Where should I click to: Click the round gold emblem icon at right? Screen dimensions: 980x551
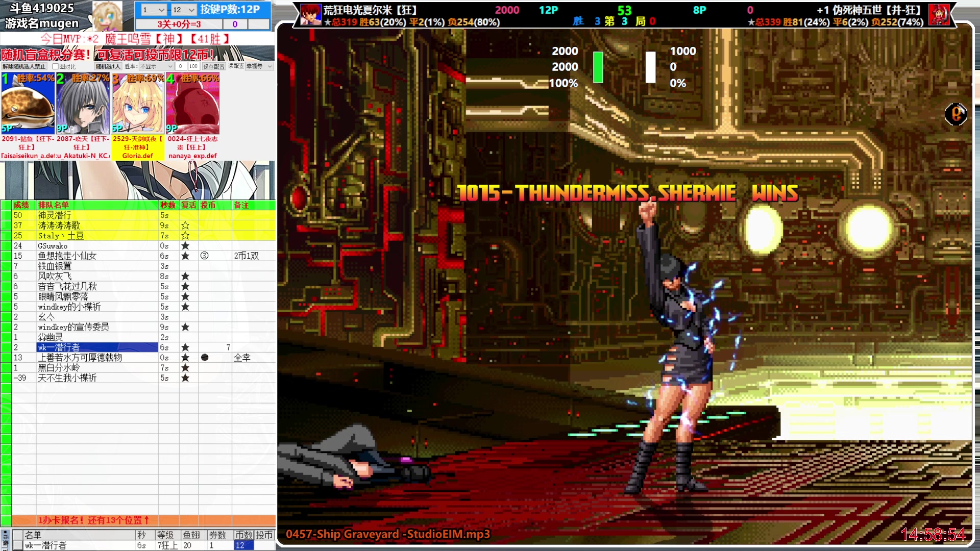[x=956, y=114]
